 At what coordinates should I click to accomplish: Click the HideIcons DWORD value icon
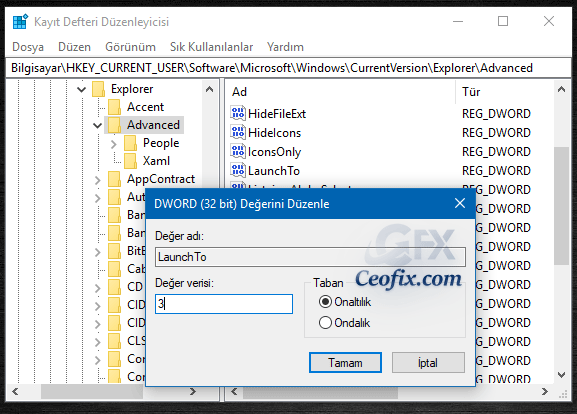click(238, 132)
